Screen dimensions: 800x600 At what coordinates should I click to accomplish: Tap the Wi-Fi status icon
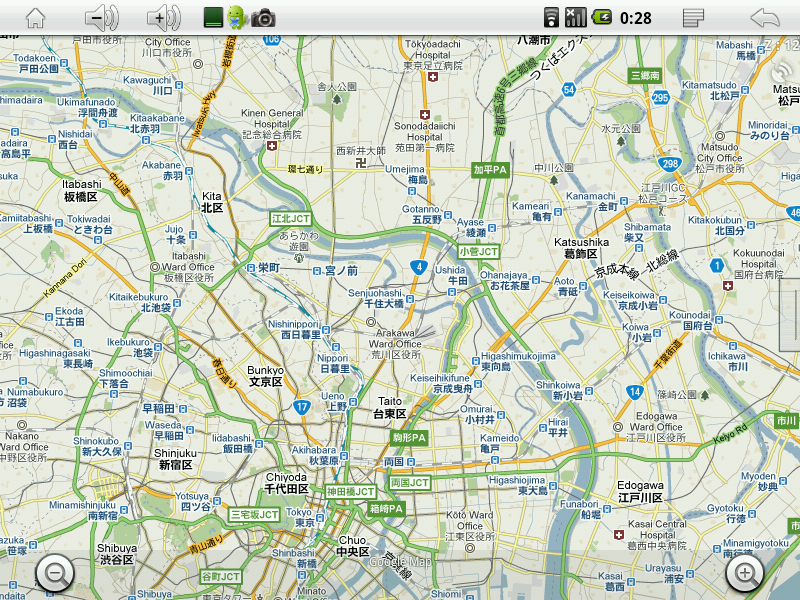point(551,17)
